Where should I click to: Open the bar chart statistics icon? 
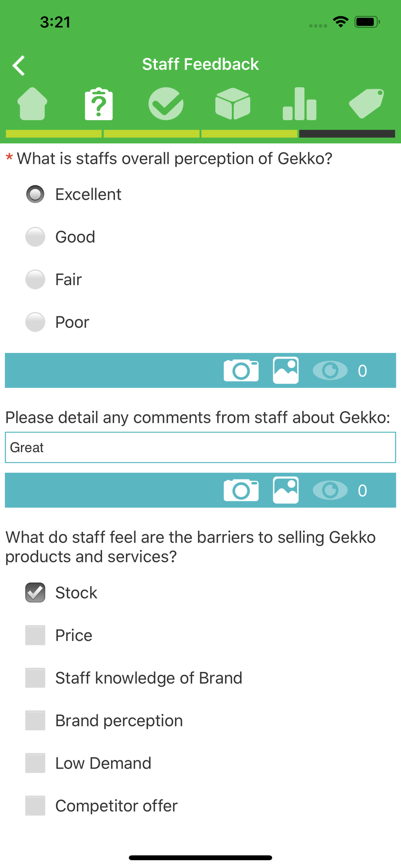299,104
